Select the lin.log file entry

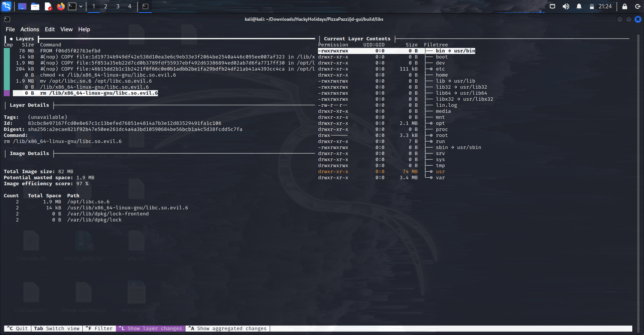pyautogui.click(x=446, y=105)
